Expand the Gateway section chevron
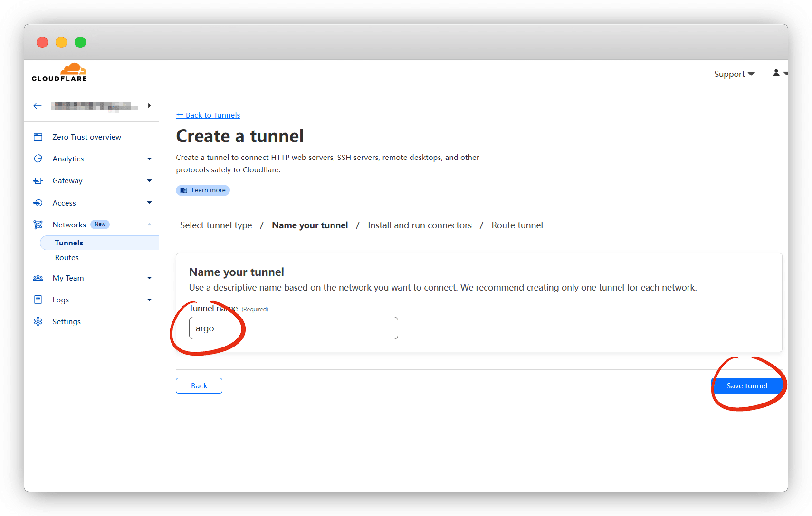The height and width of the screenshot is (516, 812). (149, 181)
